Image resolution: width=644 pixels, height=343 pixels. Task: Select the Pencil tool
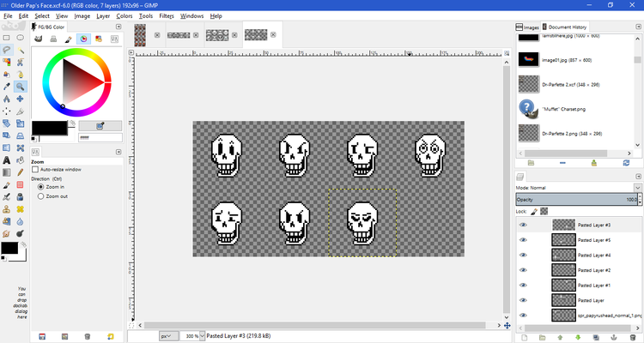(x=20, y=172)
